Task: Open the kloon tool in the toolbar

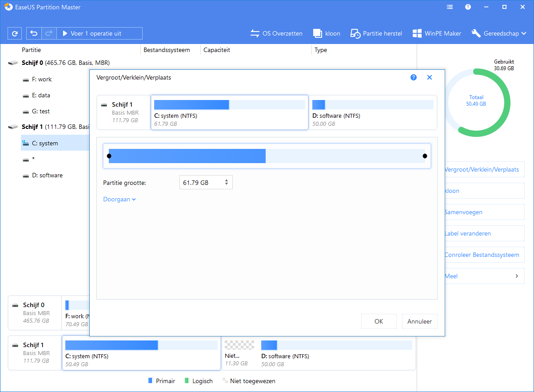Action: (x=327, y=33)
